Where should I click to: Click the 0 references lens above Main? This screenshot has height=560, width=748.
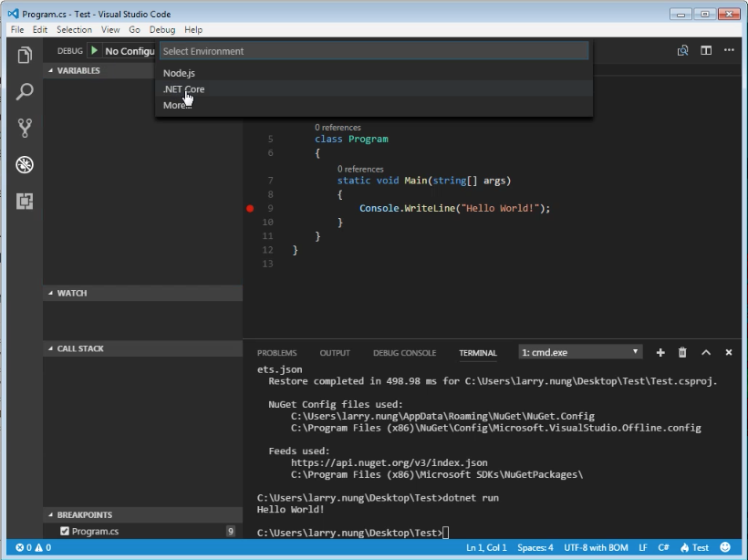tap(360, 170)
